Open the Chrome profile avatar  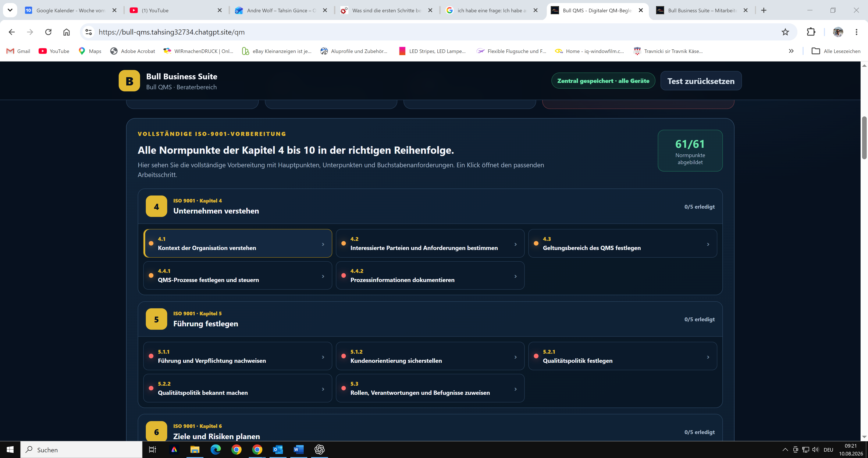(x=838, y=32)
